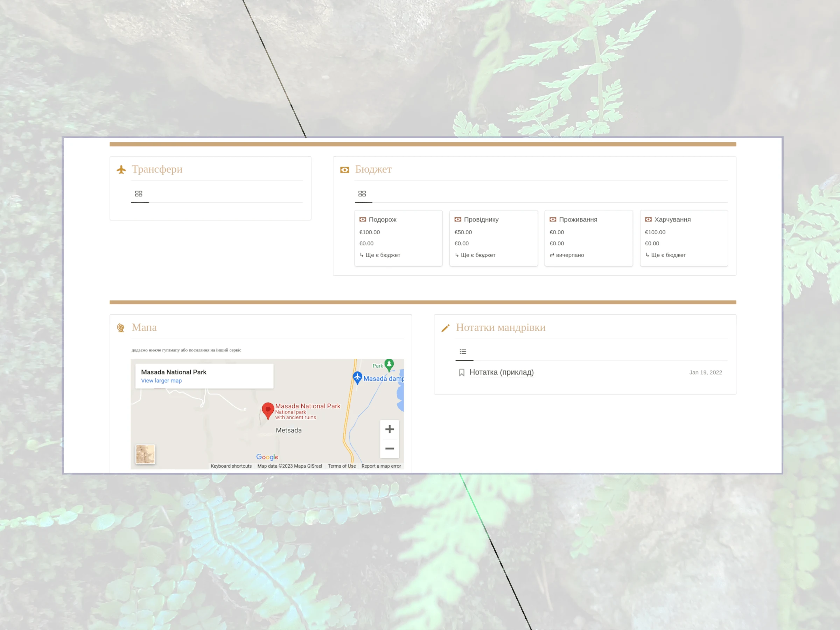Zoom in with the map plus button

click(390, 429)
